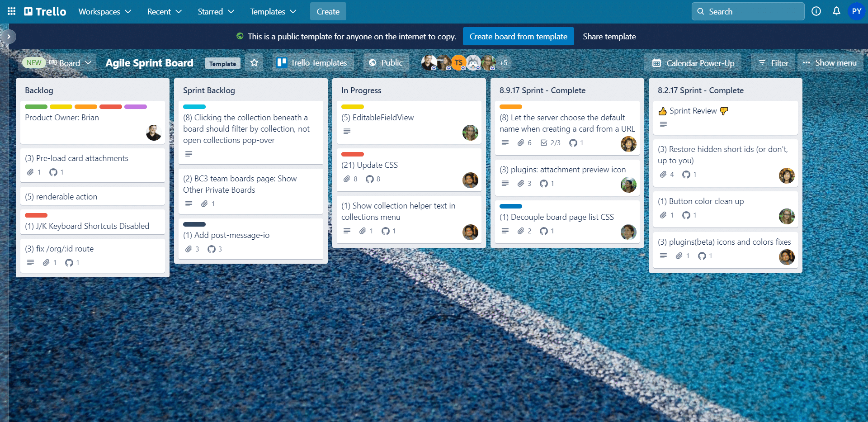This screenshot has height=422, width=868.
Task: Open the renderable action card
Action: point(93,196)
